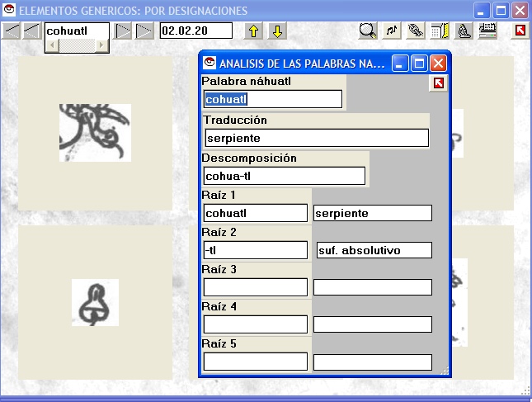Click the magnifying glass search icon

coord(369,31)
